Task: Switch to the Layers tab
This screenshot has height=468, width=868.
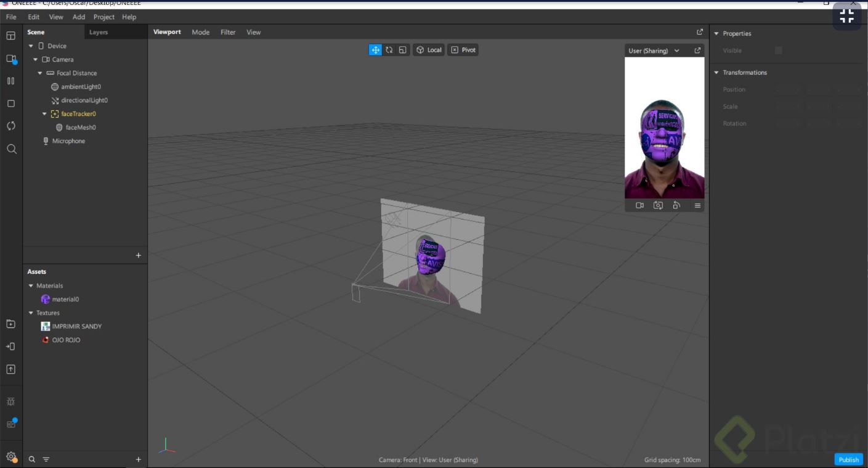Action: 99,32
